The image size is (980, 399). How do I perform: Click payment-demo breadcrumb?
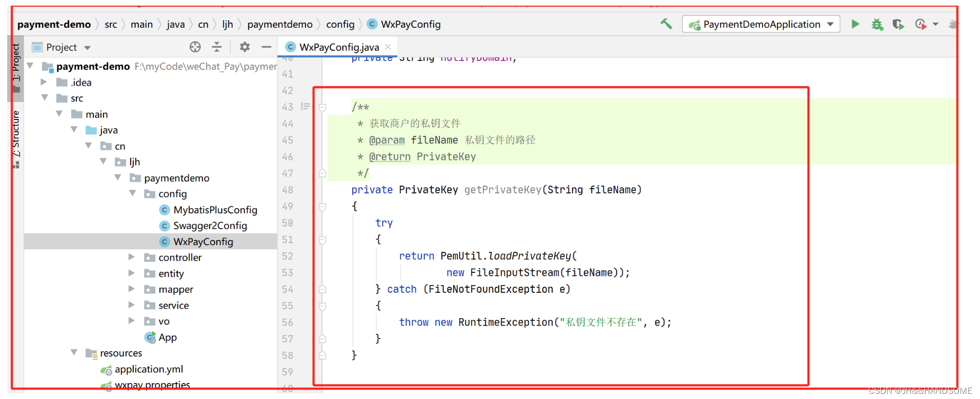click(54, 24)
